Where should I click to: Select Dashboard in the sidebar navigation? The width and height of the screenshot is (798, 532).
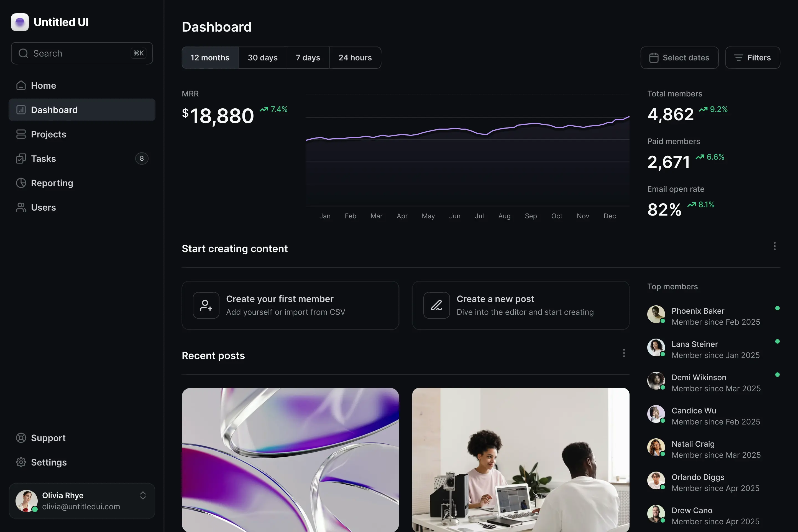point(82,110)
